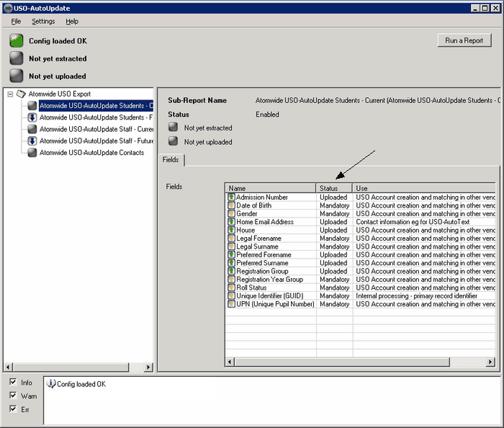Click the Home Email Address field name
Viewport: 504px width, 428px height.
pyautogui.click(x=265, y=221)
